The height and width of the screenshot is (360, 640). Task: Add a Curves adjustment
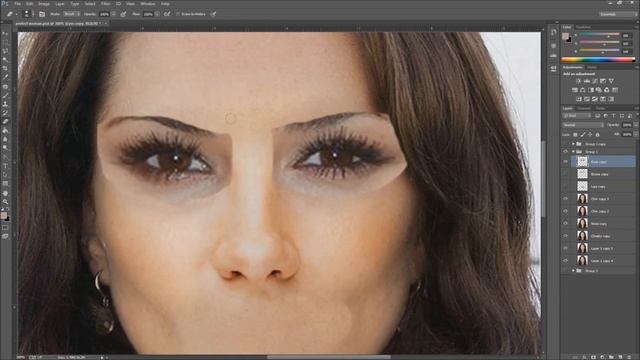pos(595,81)
